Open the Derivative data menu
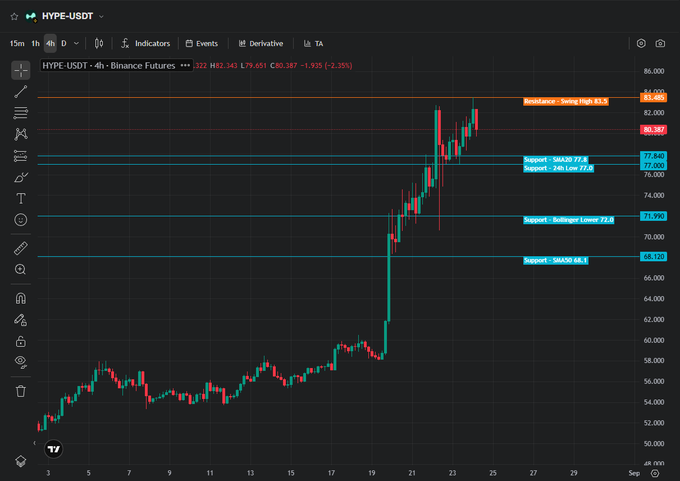The height and width of the screenshot is (481, 680). 261,43
